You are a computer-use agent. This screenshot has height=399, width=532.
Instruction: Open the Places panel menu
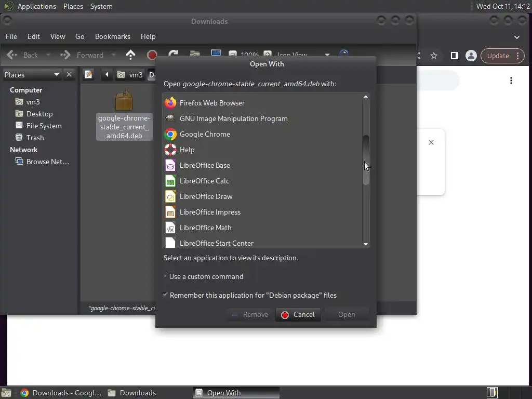coord(73,6)
